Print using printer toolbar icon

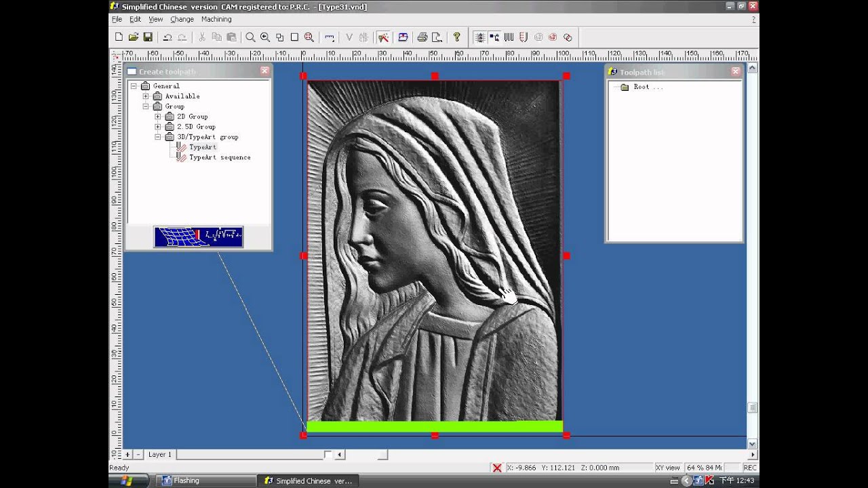422,37
